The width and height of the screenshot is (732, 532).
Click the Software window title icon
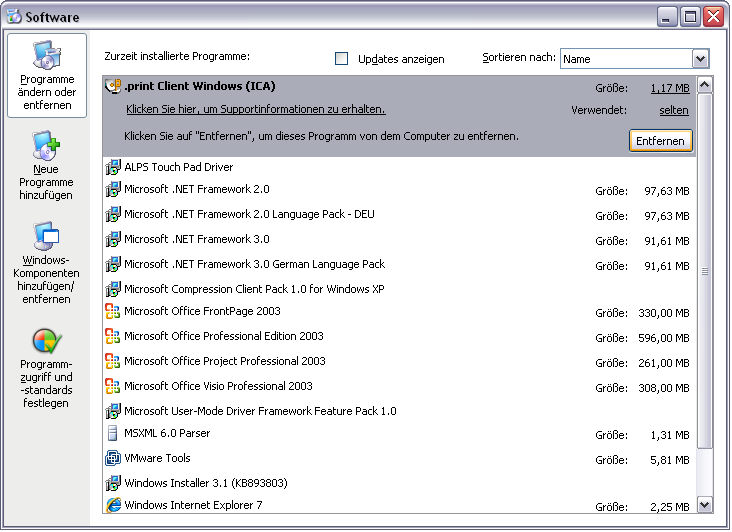(x=14, y=16)
